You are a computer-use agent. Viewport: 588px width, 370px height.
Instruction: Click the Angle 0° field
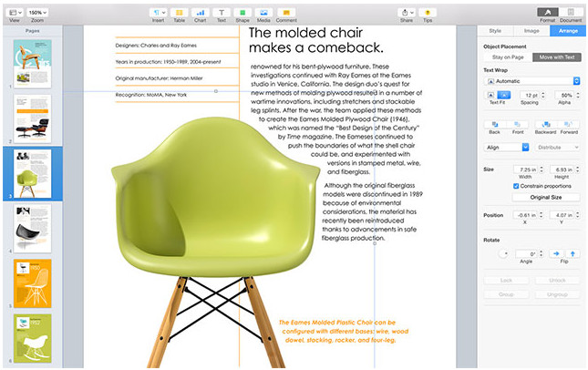click(527, 253)
